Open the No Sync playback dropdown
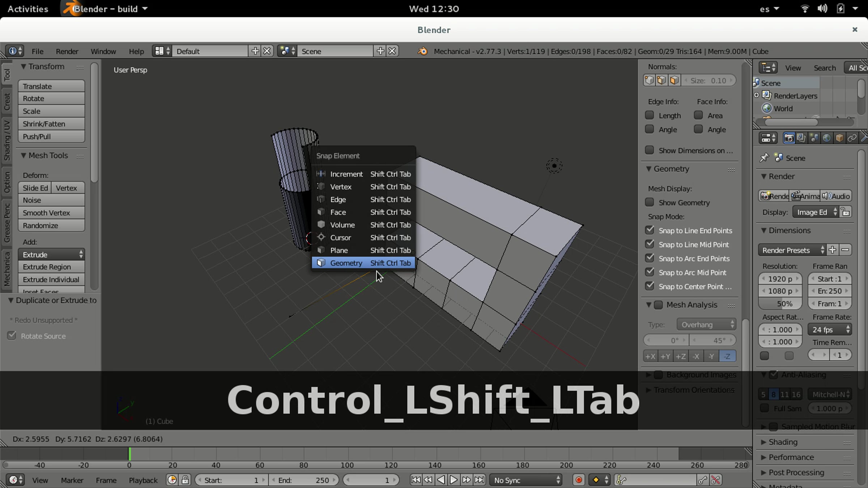This screenshot has width=868, height=488. [x=526, y=480]
